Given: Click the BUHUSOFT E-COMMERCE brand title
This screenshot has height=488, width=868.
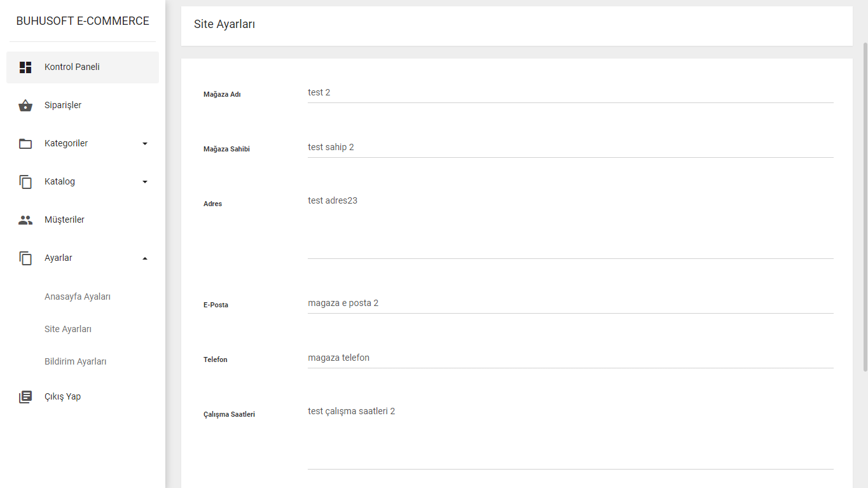Looking at the screenshot, I should coord(83,21).
